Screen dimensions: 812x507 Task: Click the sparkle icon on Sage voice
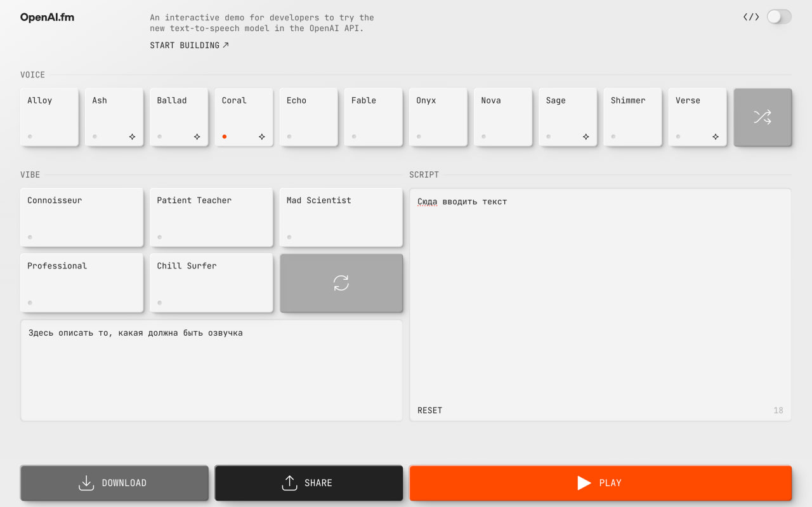586,136
